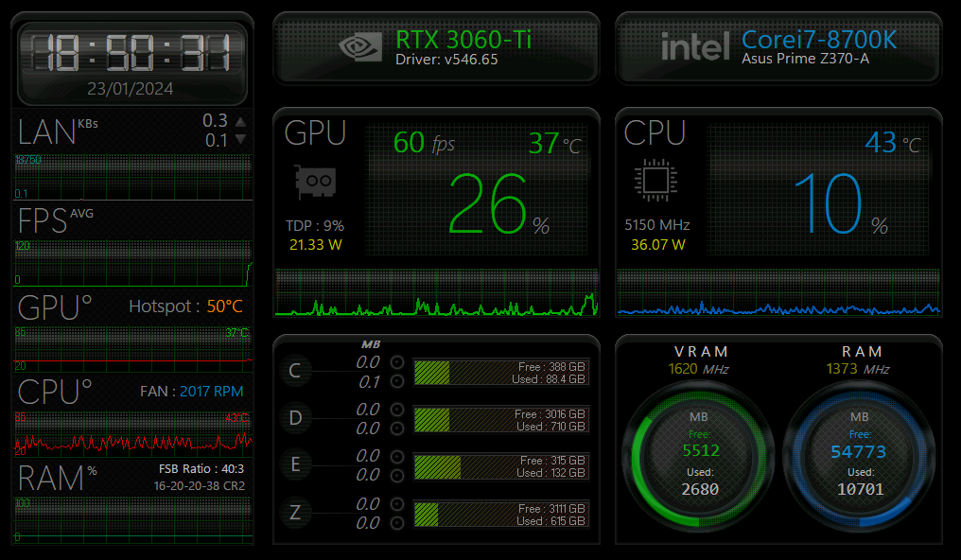Viewport: 961px width, 560px height.
Task: Click the Asus Prime Z370-A text
Action: pyautogui.click(x=805, y=59)
